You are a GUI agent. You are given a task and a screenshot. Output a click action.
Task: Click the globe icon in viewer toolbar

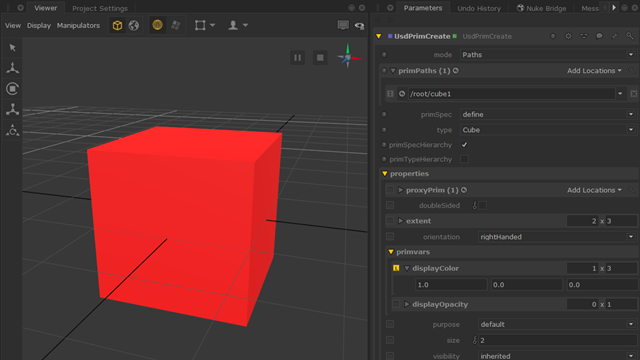pyautogui.click(x=133, y=25)
